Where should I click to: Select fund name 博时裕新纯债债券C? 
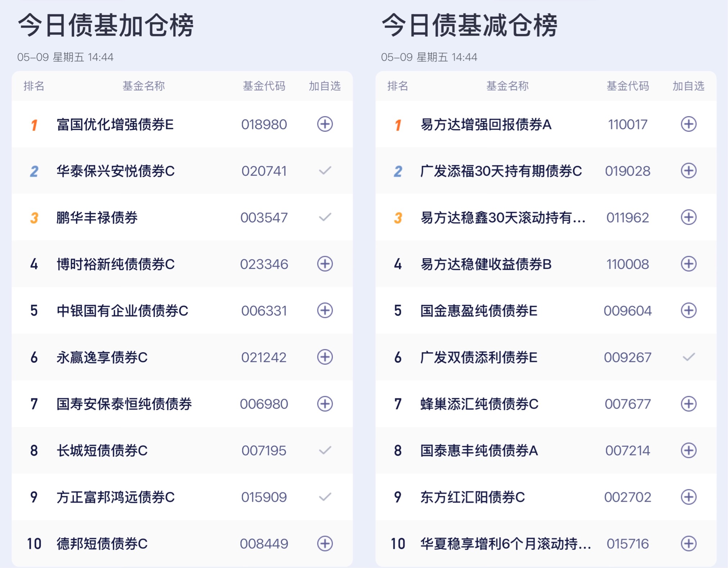116,264
